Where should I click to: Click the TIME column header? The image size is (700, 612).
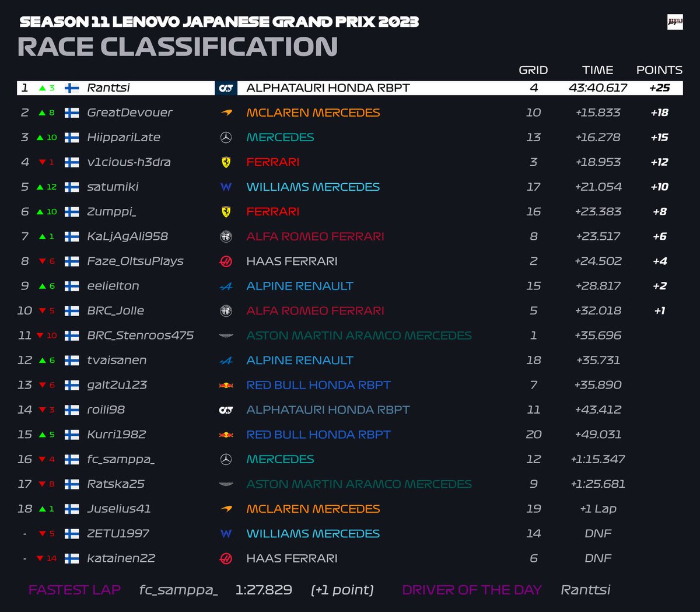(597, 70)
